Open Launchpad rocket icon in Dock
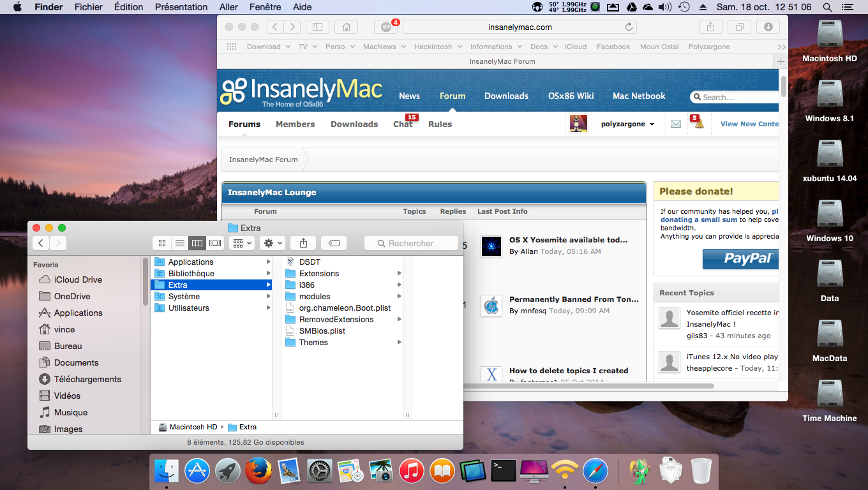The height and width of the screenshot is (490, 868). [x=228, y=471]
